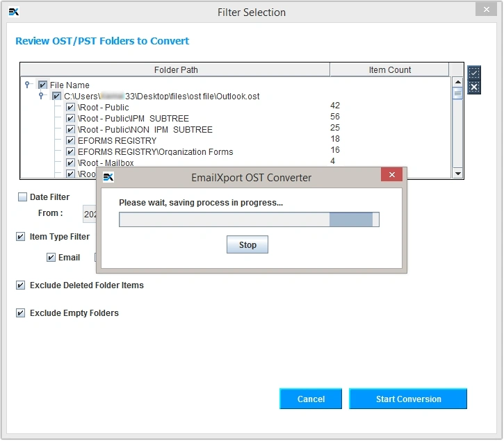Uncheck EFORMS REGISTRY\Organization Forms checkbox
The image size is (504, 441).
click(x=70, y=151)
